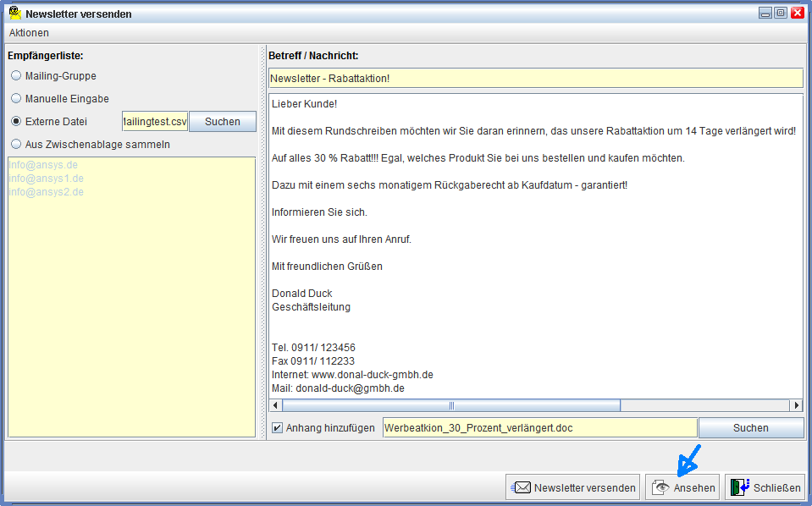Select the Externe Datei radio button
This screenshot has width=812, height=506.
pyautogui.click(x=16, y=121)
